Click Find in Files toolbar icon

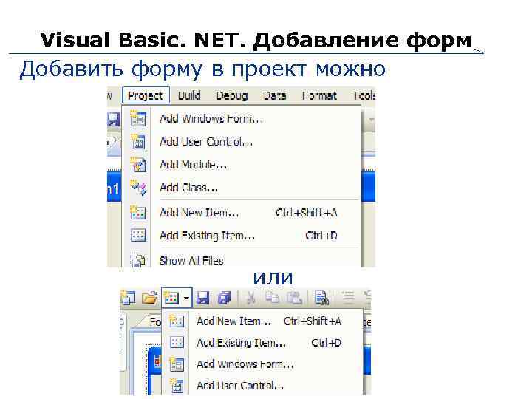pyautogui.click(x=321, y=299)
